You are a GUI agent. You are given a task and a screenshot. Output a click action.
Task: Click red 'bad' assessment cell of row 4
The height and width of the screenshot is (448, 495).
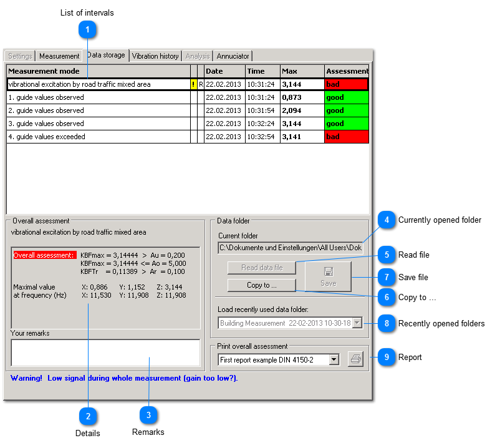[347, 137]
